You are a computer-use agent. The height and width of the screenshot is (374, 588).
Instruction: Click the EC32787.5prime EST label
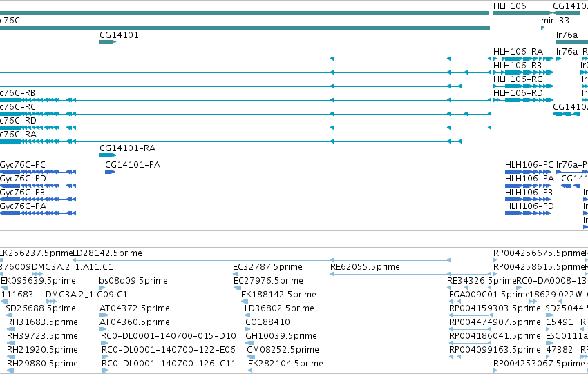tap(268, 267)
